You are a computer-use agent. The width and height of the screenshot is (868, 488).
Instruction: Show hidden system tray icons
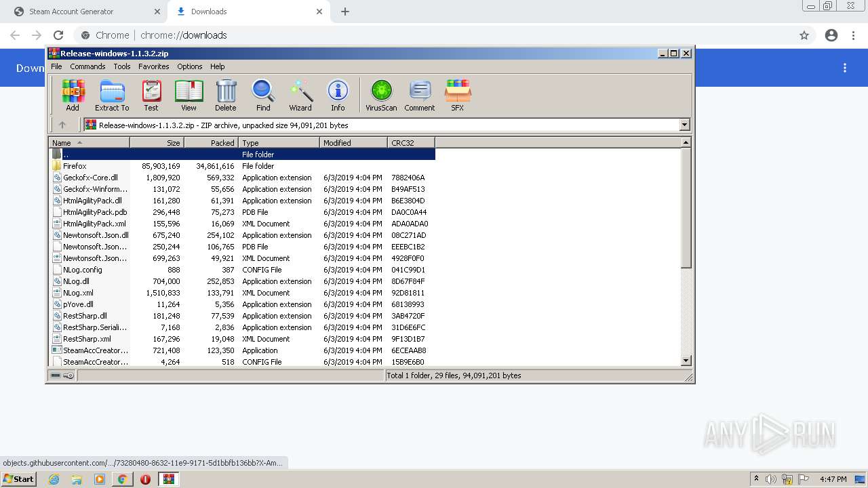(x=757, y=479)
